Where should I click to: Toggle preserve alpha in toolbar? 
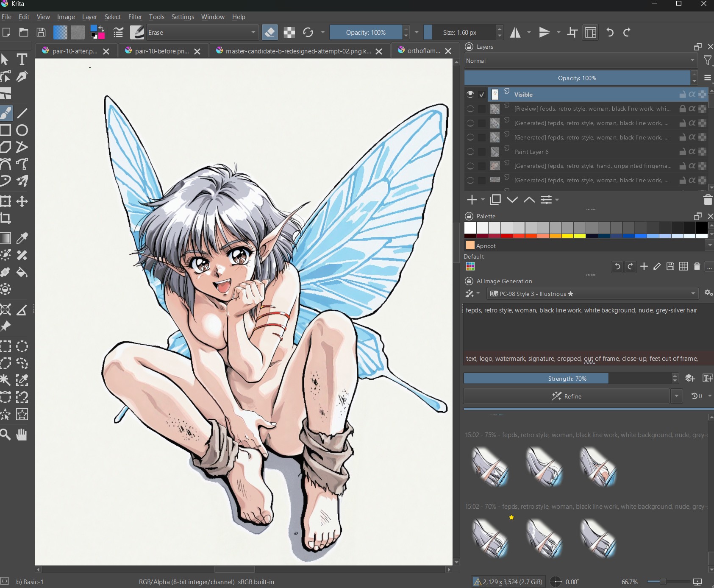[x=289, y=33]
